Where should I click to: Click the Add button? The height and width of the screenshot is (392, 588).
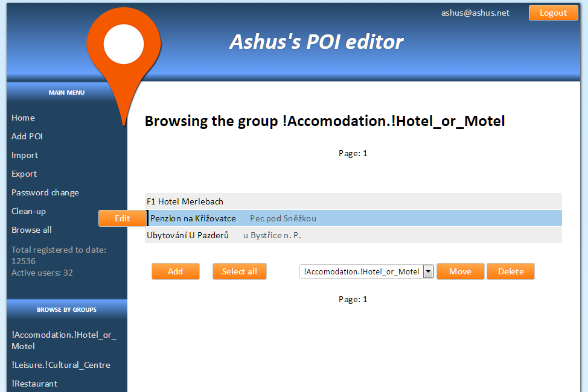(175, 271)
